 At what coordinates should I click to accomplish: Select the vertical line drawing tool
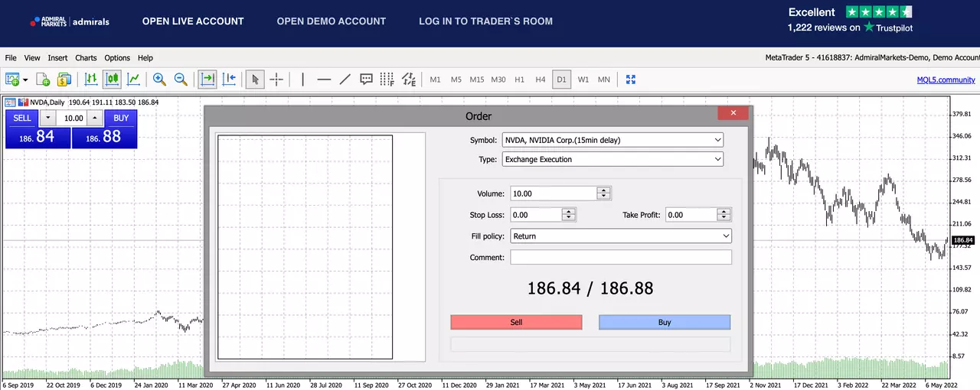click(x=302, y=79)
